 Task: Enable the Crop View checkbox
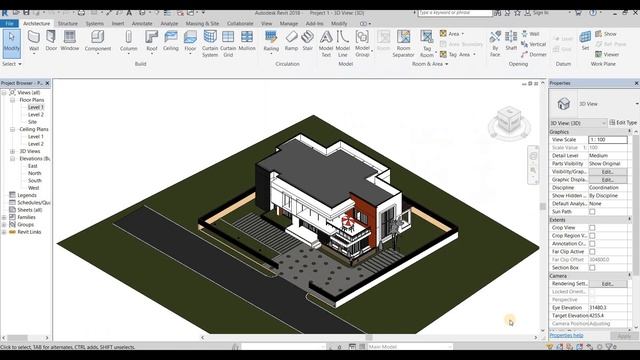point(592,228)
